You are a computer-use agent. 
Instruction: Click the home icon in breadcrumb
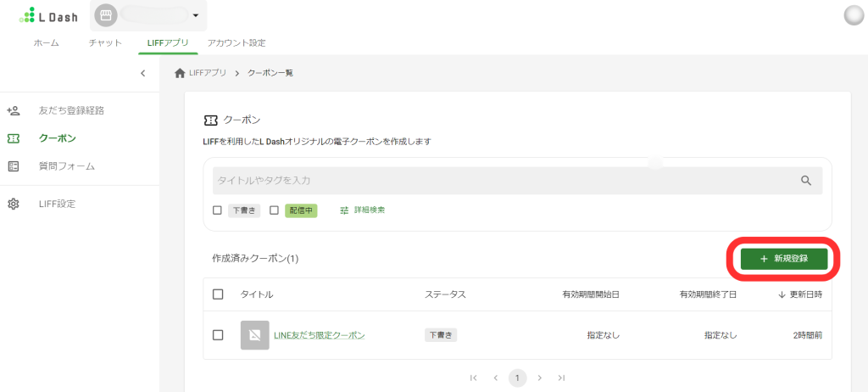click(x=180, y=73)
